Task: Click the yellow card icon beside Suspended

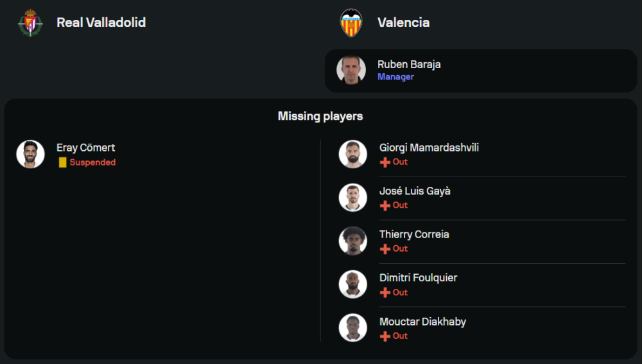Action: click(62, 162)
